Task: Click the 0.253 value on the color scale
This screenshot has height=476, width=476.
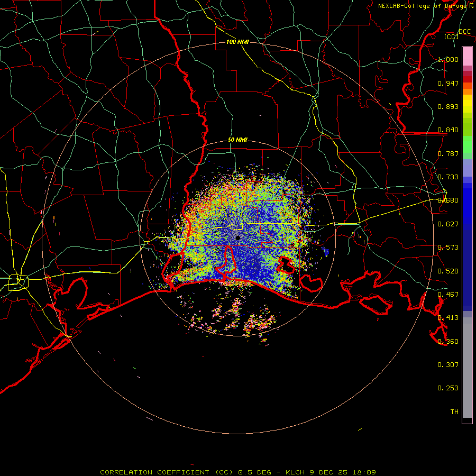Action: pos(448,388)
